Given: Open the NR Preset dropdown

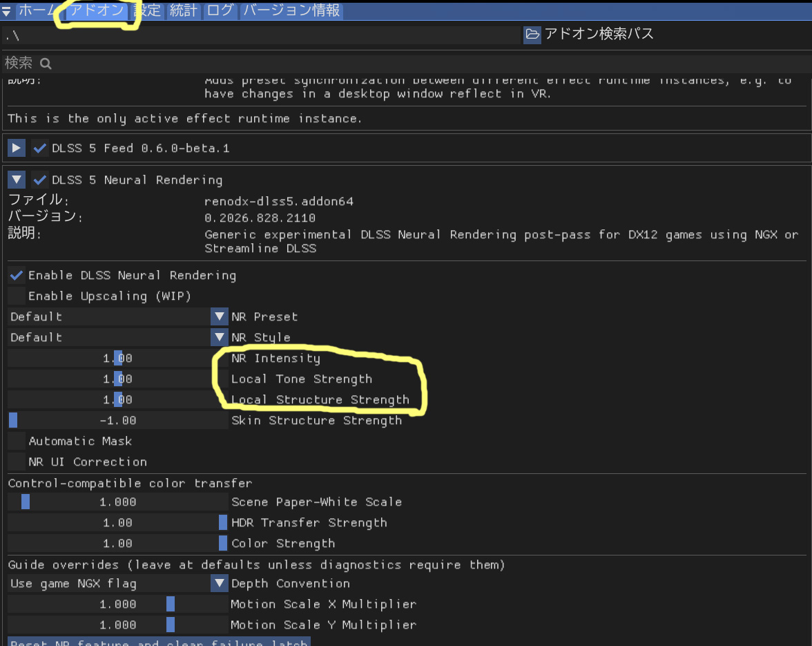Looking at the screenshot, I should click(118, 316).
